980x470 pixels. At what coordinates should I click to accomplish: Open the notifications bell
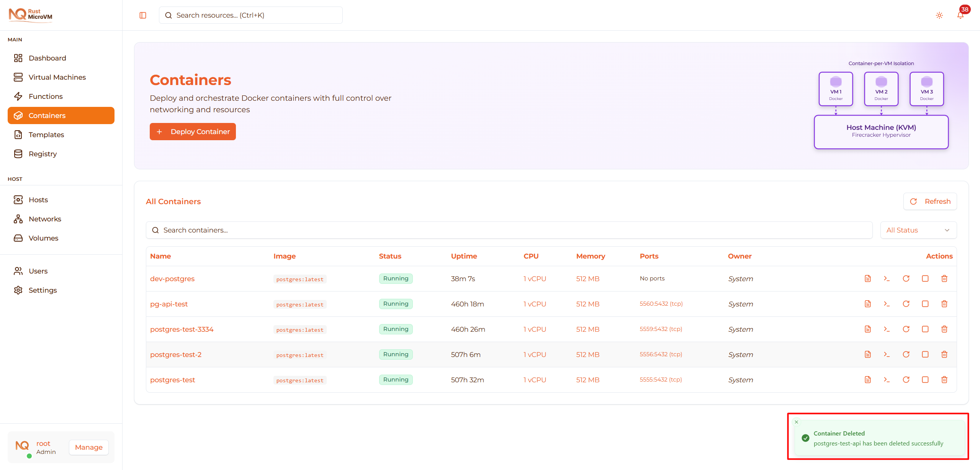[960, 15]
